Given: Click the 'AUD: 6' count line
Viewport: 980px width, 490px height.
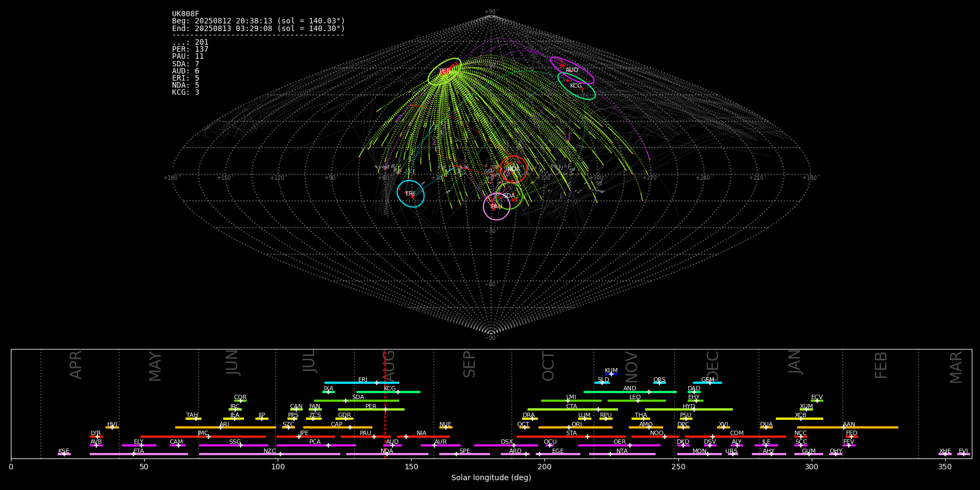Looking at the screenshot, I should point(186,71).
